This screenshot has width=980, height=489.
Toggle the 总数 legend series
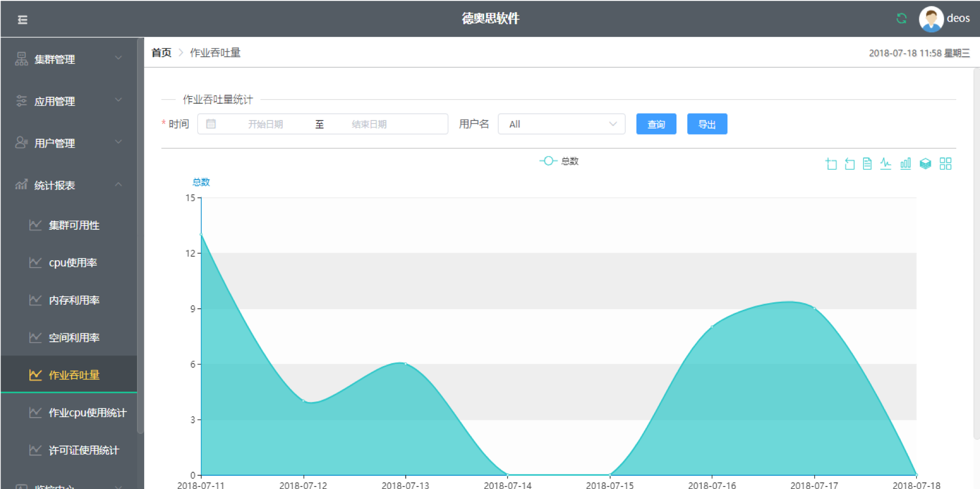tap(559, 161)
